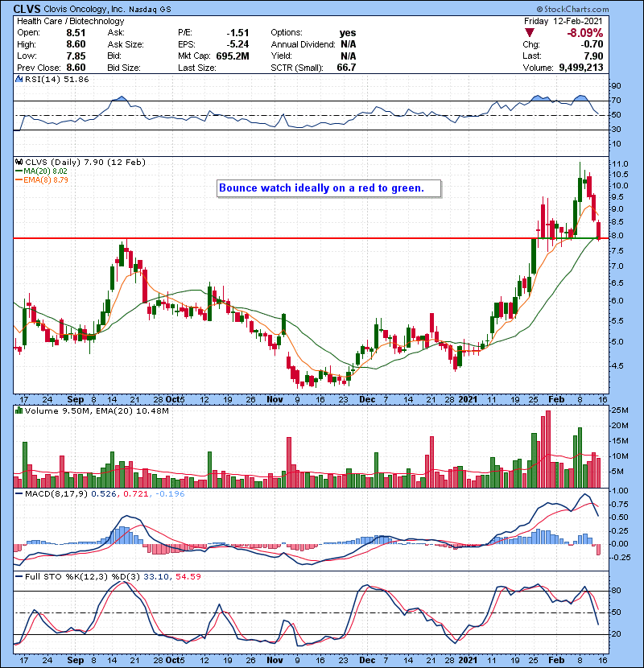644x668 pixels.
Task: Click the Low value 7.85
Action: (x=76, y=56)
